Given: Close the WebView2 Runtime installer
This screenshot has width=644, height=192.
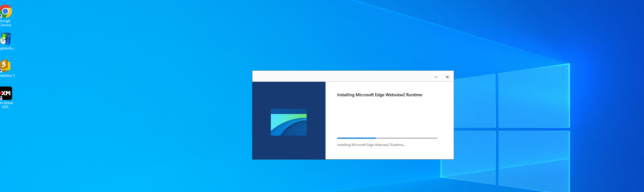Looking at the screenshot, I should pos(447,77).
